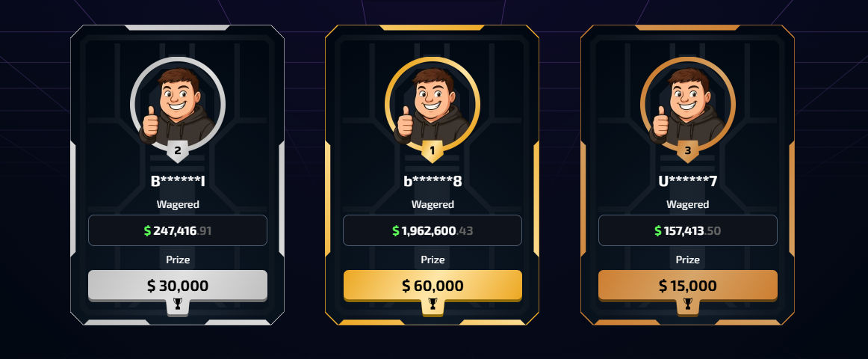Select username U******7
Viewport: 868px width, 359px height.
point(688,181)
